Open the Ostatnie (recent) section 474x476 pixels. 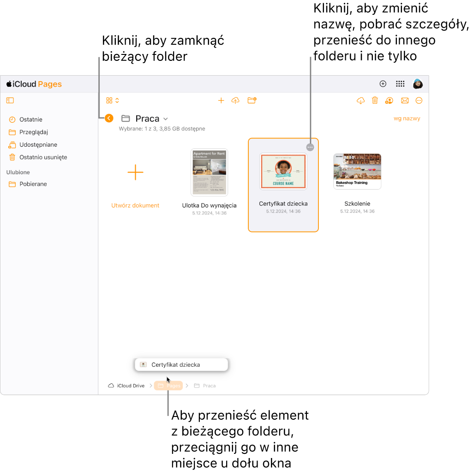tap(30, 119)
